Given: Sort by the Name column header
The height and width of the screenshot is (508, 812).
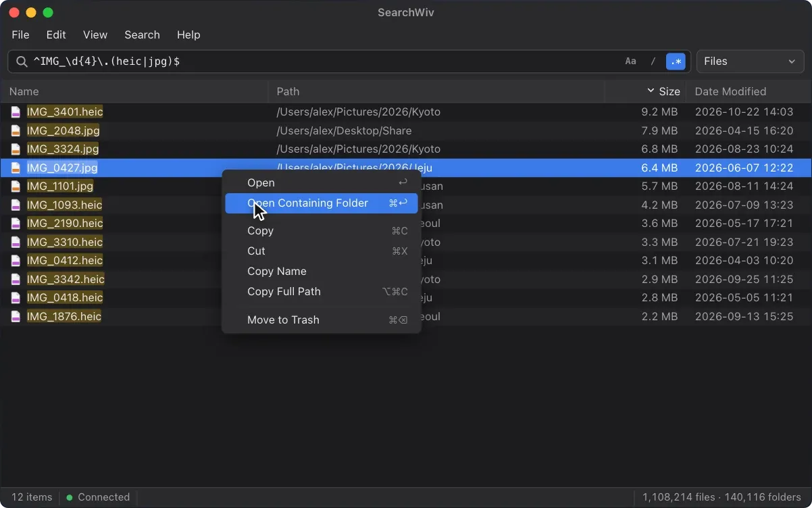Looking at the screenshot, I should [134, 91].
